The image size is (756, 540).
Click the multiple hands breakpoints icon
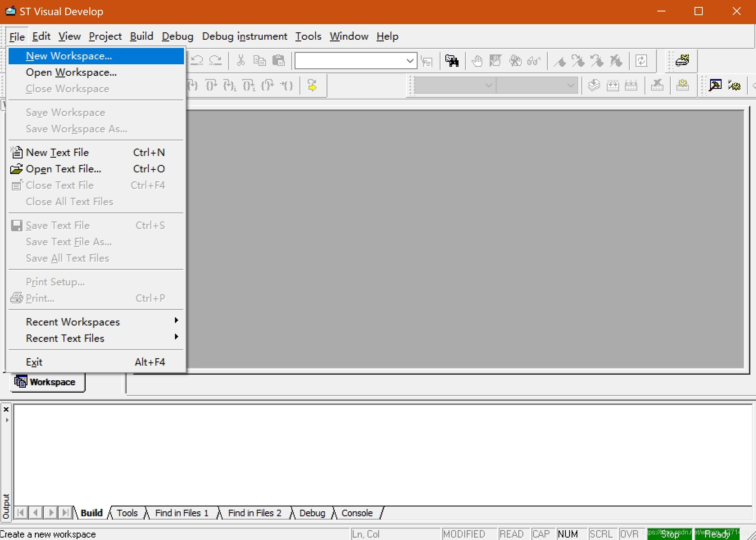[x=515, y=61]
